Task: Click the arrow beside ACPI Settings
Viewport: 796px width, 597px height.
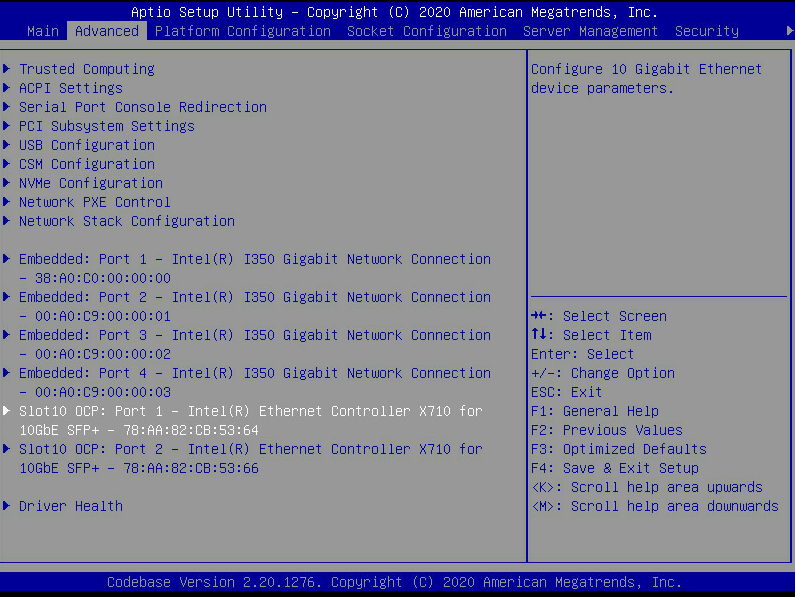Action: coord(7,87)
